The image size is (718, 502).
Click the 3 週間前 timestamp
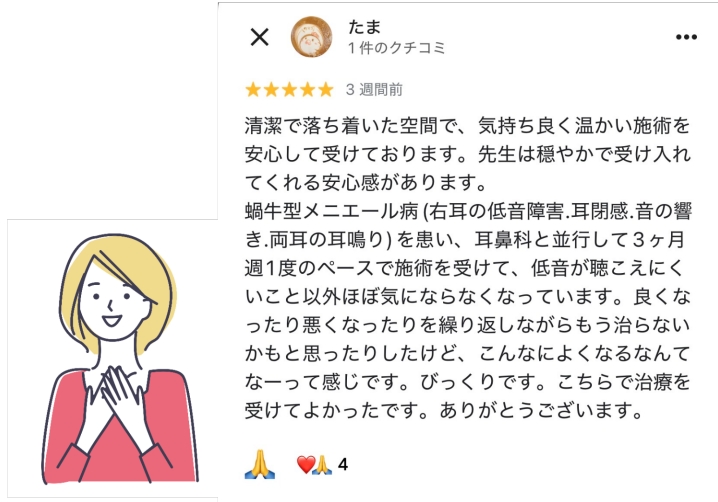point(374,89)
